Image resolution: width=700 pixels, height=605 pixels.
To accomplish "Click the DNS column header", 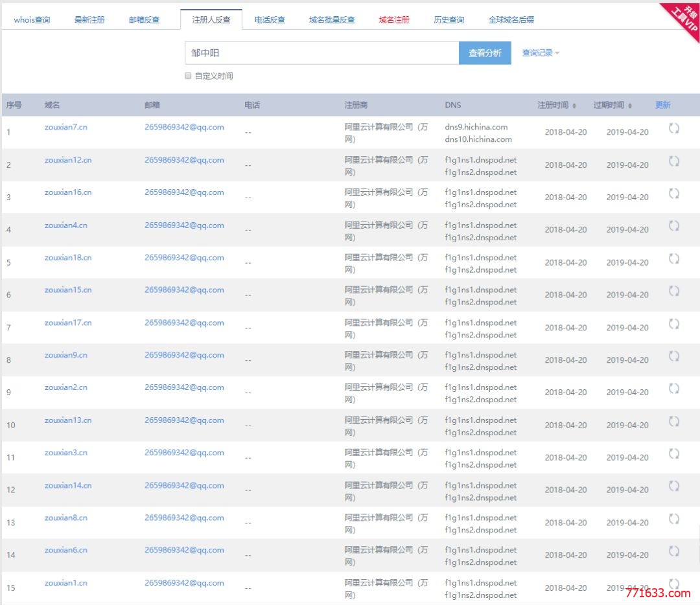I will [x=452, y=105].
